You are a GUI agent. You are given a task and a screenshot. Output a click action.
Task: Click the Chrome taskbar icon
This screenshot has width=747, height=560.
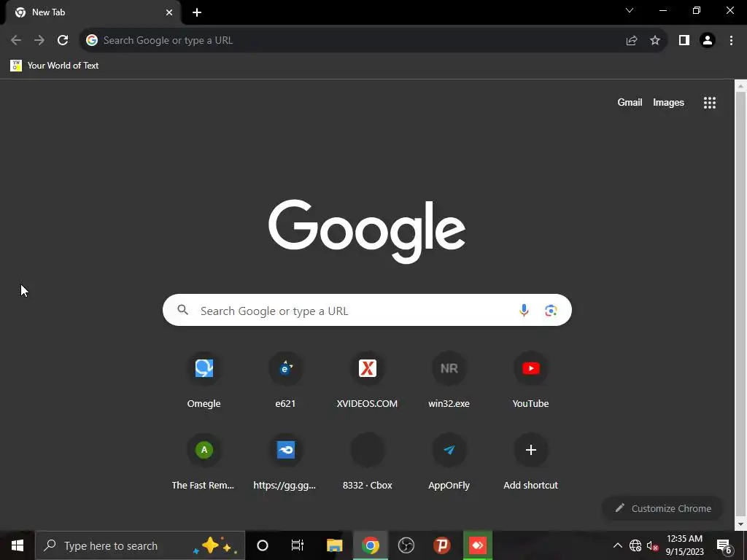coord(370,545)
